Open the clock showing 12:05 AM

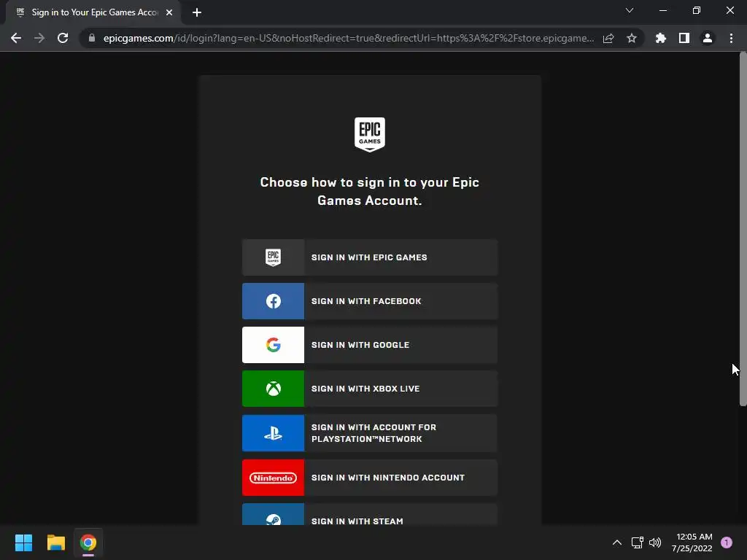click(692, 542)
